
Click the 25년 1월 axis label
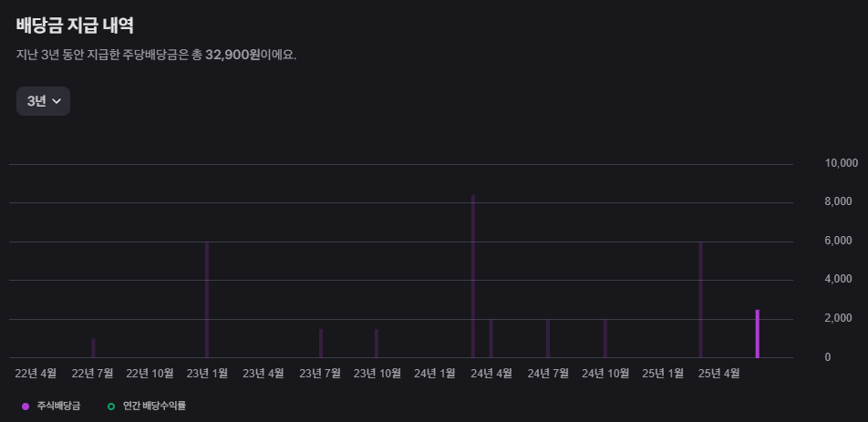point(663,374)
